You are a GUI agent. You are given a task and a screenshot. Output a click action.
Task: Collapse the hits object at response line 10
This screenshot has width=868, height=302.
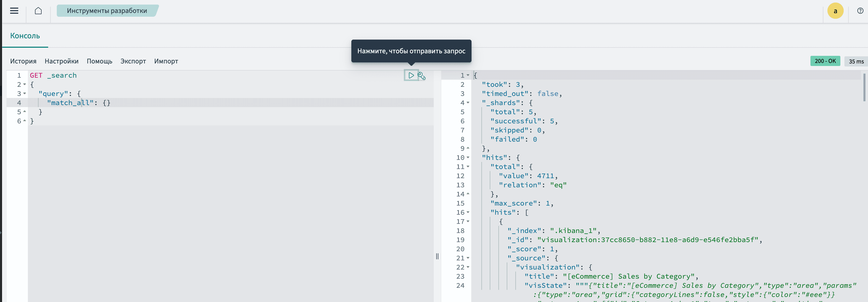[468, 158]
